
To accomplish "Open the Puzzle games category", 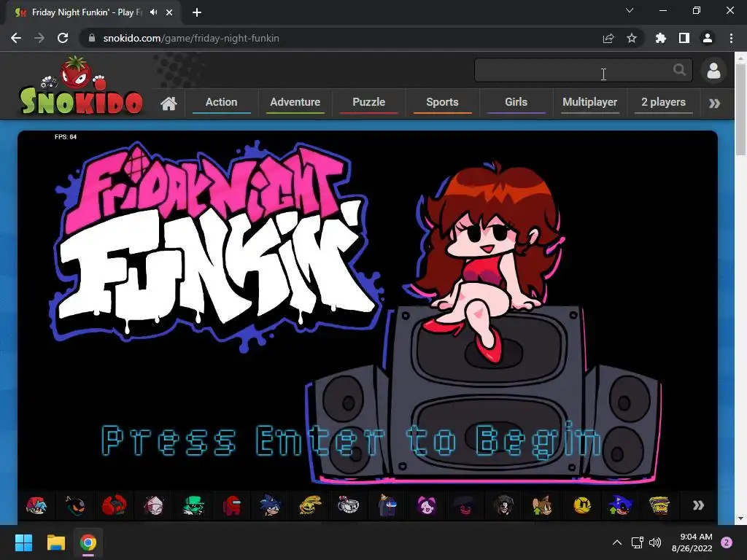I will pyautogui.click(x=368, y=102).
